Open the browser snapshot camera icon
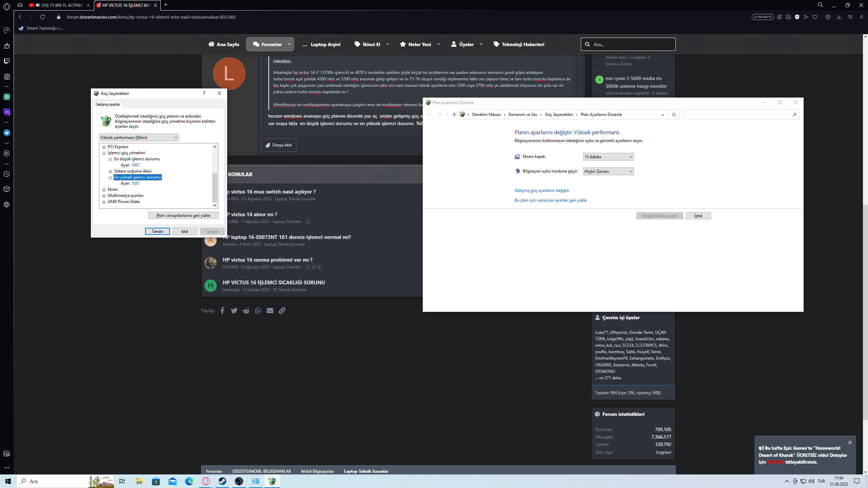The height and width of the screenshot is (488, 868). point(788,17)
